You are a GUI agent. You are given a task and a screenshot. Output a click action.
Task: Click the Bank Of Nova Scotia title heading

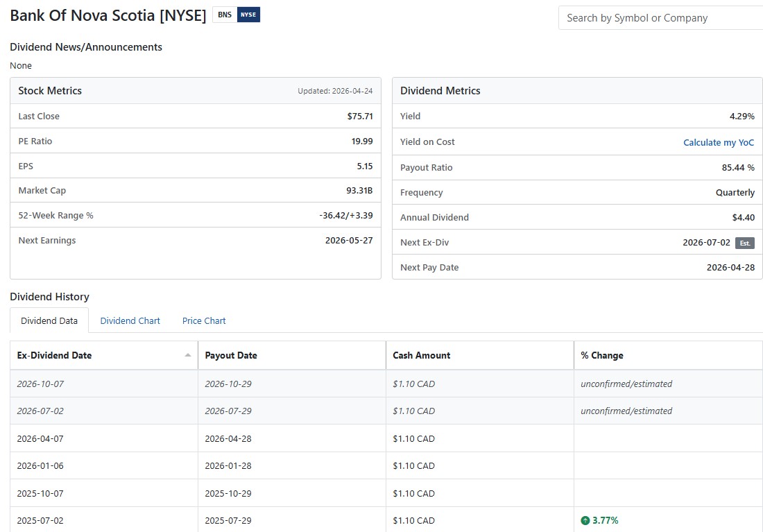click(x=108, y=15)
